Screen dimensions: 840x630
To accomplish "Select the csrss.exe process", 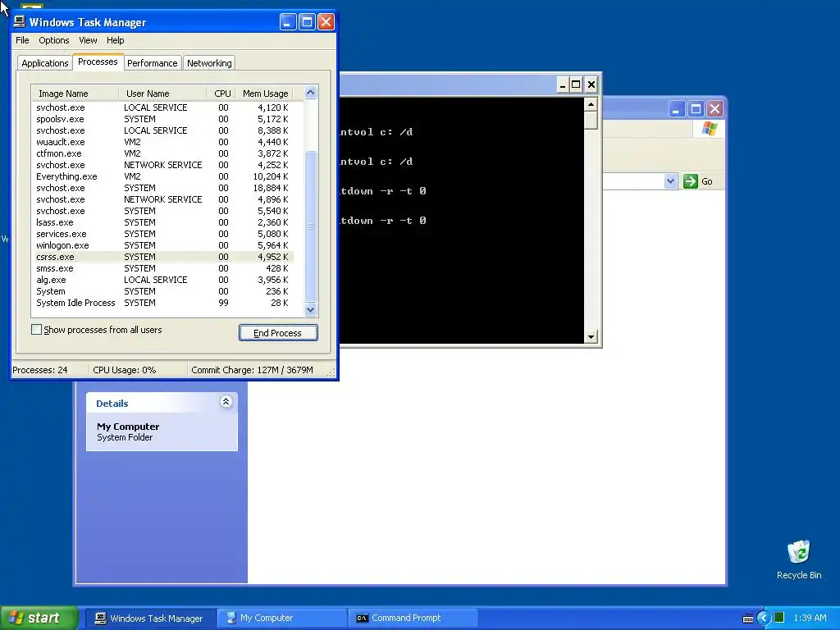I will tap(164, 257).
